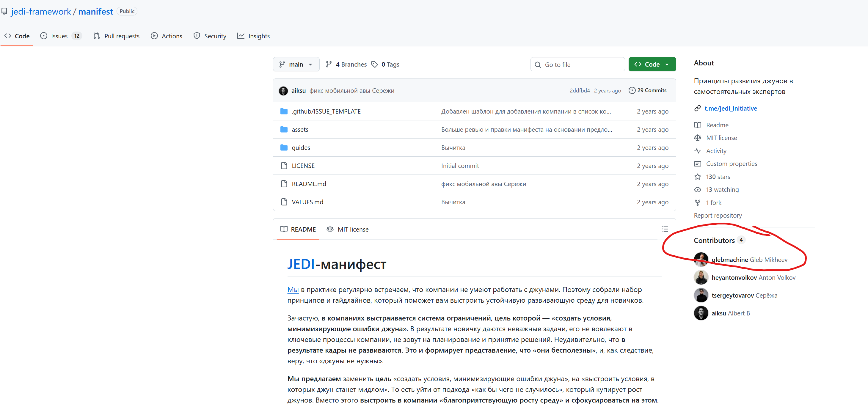Open the .github/ISSUE_TEMPLATE folder

326,111
